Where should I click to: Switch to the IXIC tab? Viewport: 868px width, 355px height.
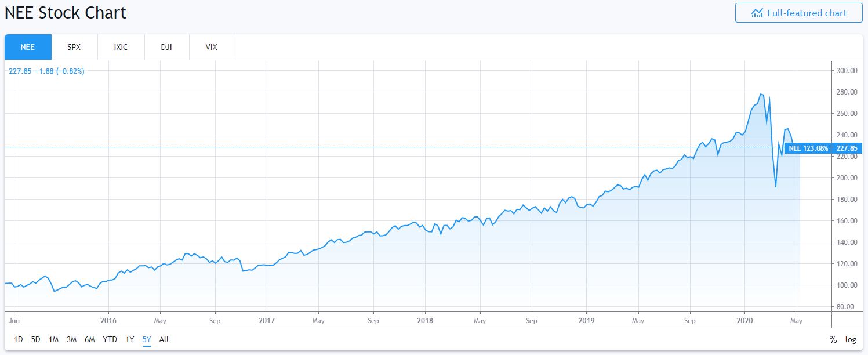pos(121,47)
